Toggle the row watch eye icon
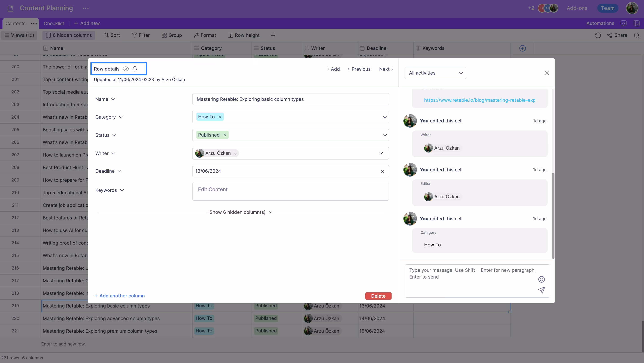The image size is (644, 363). click(126, 69)
